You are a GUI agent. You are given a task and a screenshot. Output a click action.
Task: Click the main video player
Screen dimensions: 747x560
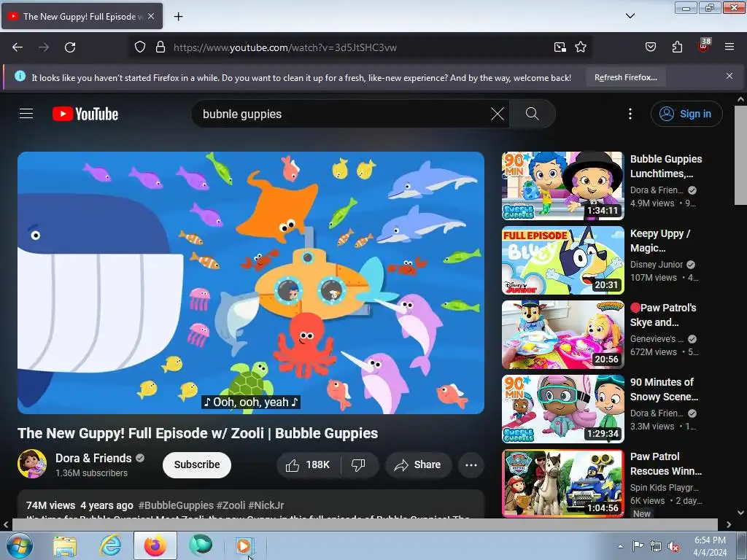pyautogui.click(x=251, y=283)
